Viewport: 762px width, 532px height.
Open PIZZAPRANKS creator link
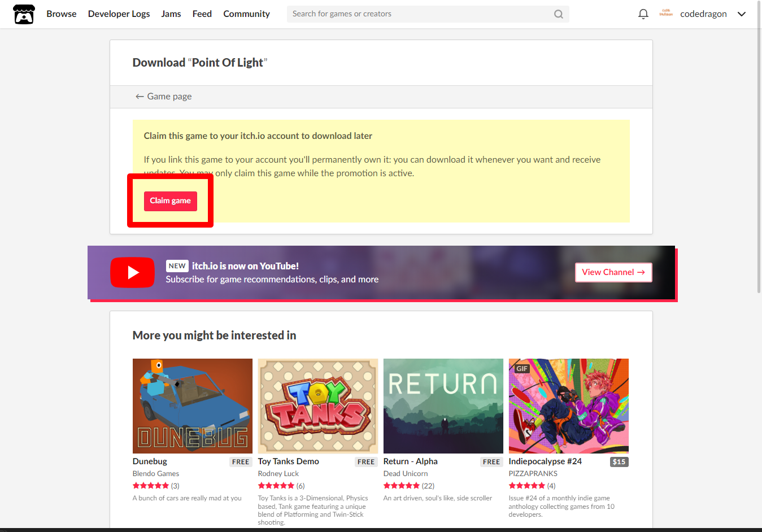(533, 474)
